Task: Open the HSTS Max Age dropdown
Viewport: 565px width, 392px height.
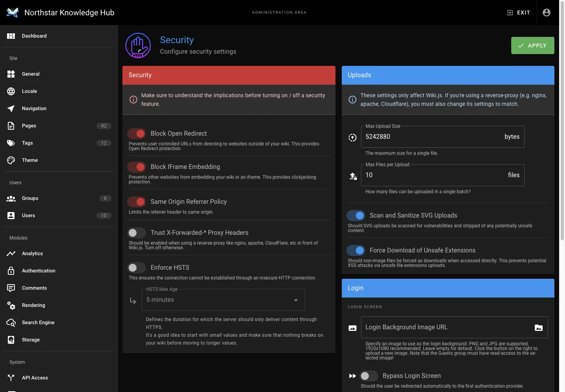Action: tap(223, 300)
